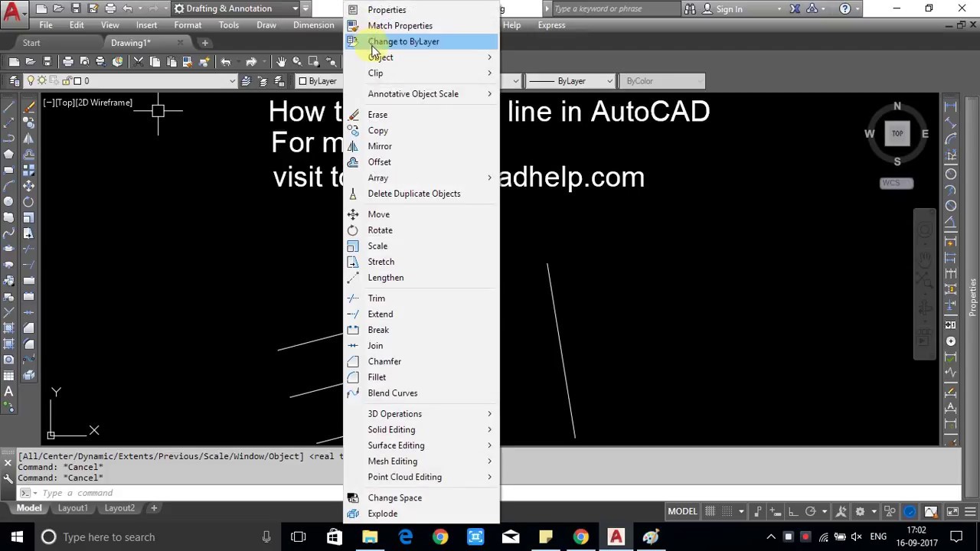Select the Polygon draw tool icon
Image resolution: width=980 pixels, height=551 pixels.
click(x=8, y=154)
